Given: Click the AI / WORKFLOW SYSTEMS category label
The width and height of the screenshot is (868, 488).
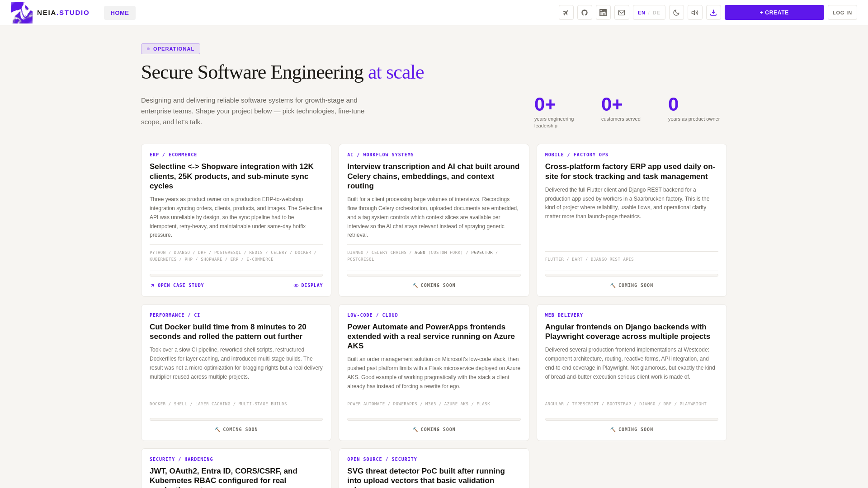Looking at the screenshot, I should (381, 155).
